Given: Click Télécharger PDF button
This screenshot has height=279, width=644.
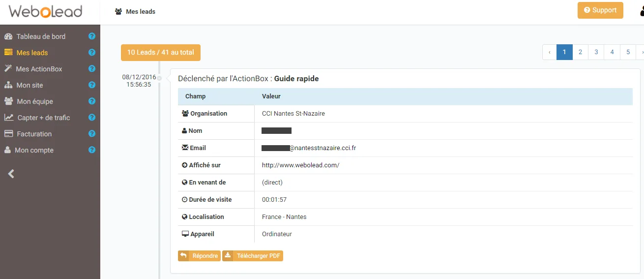Looking at the screenshot, I should click(253, 256).
